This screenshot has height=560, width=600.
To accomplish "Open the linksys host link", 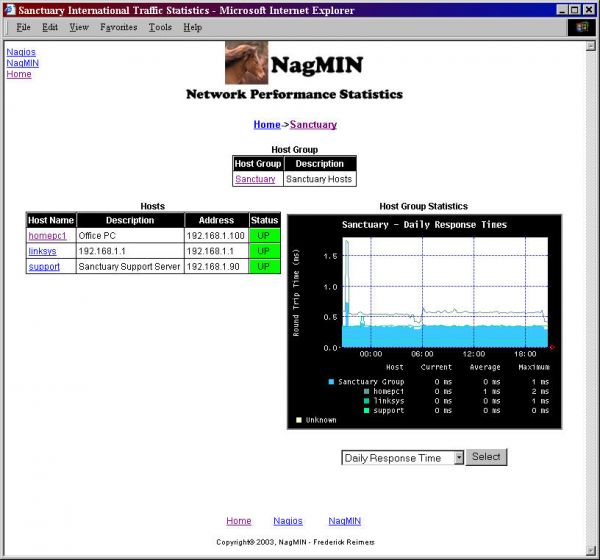I will point(42,251).
